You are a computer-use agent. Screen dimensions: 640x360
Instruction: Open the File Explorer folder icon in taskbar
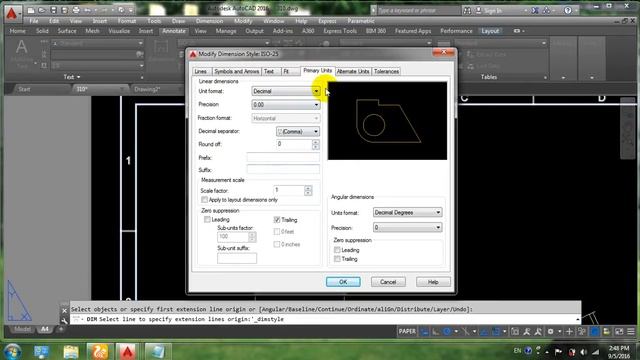71,351
